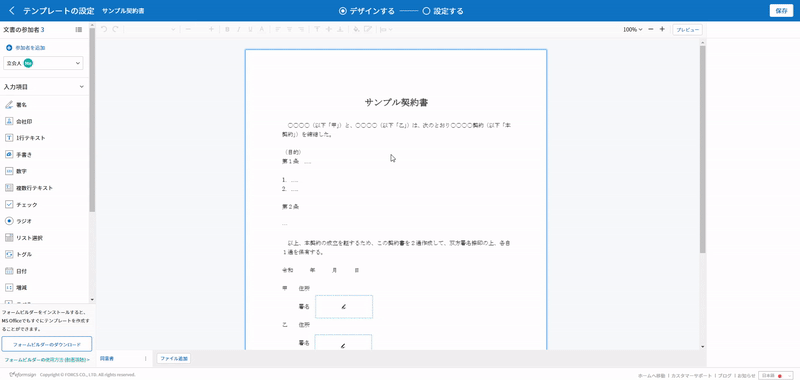Click the add participant plus icon
The image size is (800, 380).
[x=9, y=47]
